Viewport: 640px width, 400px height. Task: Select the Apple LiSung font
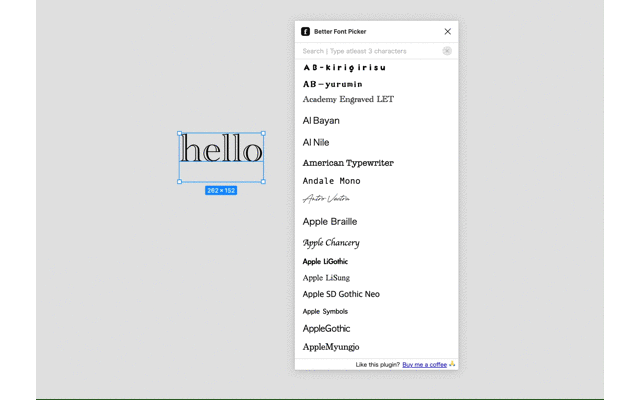tap(326, 278)
